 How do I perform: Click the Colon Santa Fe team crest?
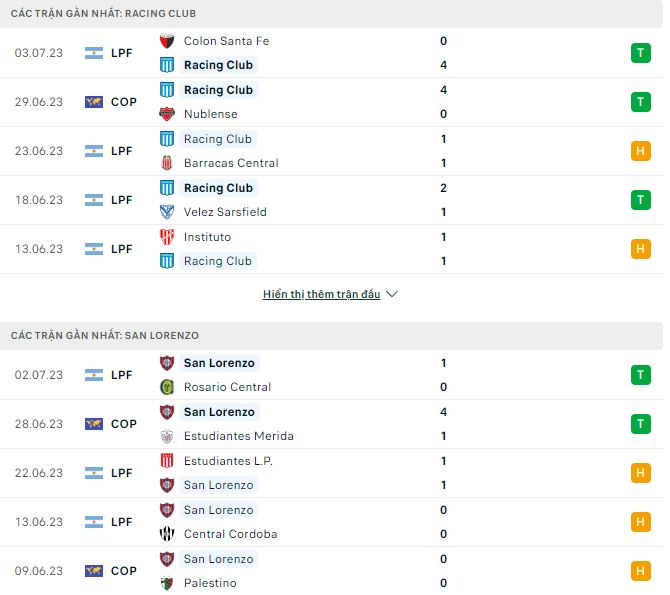[x=167, y=41]
